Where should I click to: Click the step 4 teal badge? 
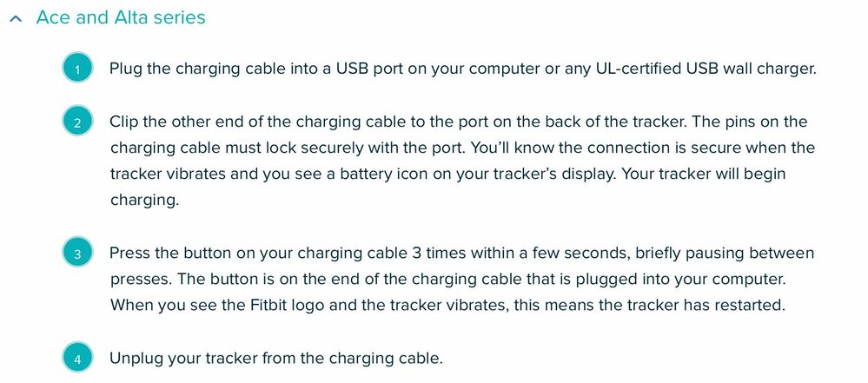point(77,358)
